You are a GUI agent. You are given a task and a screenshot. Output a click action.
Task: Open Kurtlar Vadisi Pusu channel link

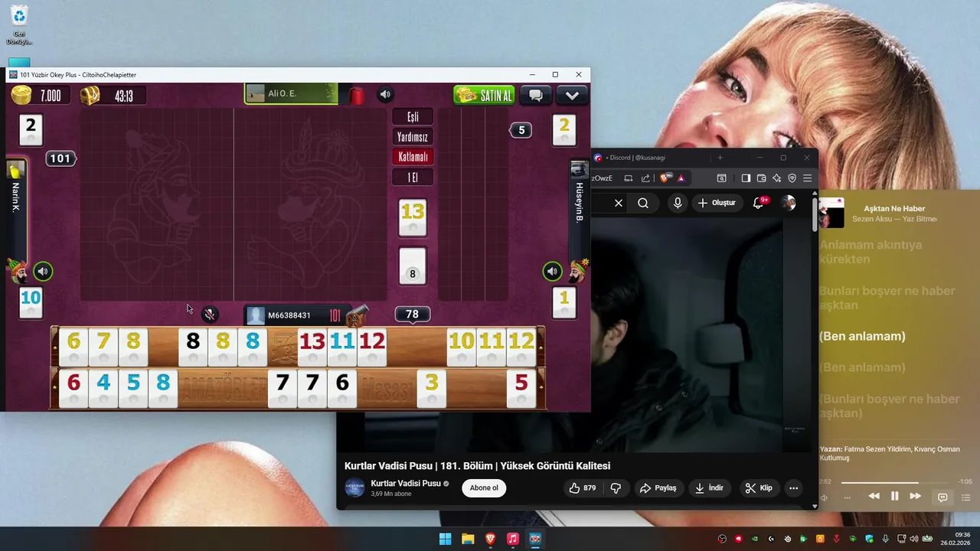[406, 484]
